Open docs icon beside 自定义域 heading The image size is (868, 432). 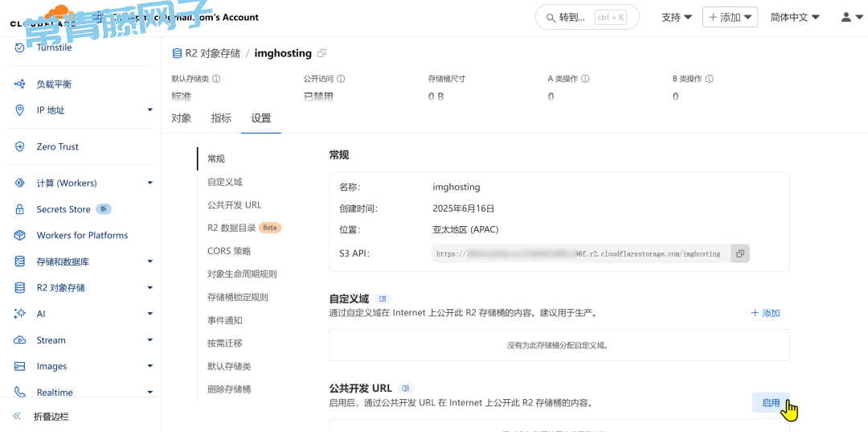click(383, 299)
